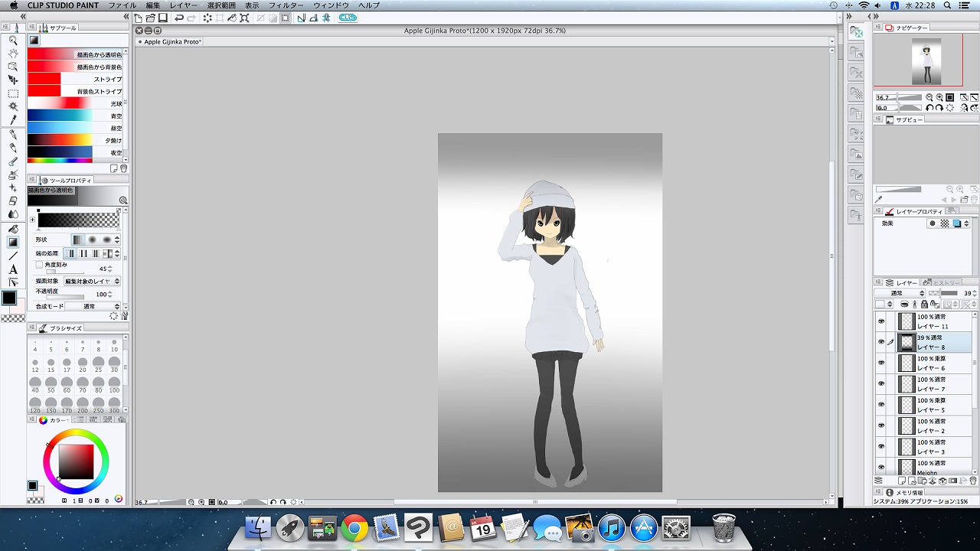Rotate navigator view left
This screenshot has width=980, height=551.
pos(929,108)
